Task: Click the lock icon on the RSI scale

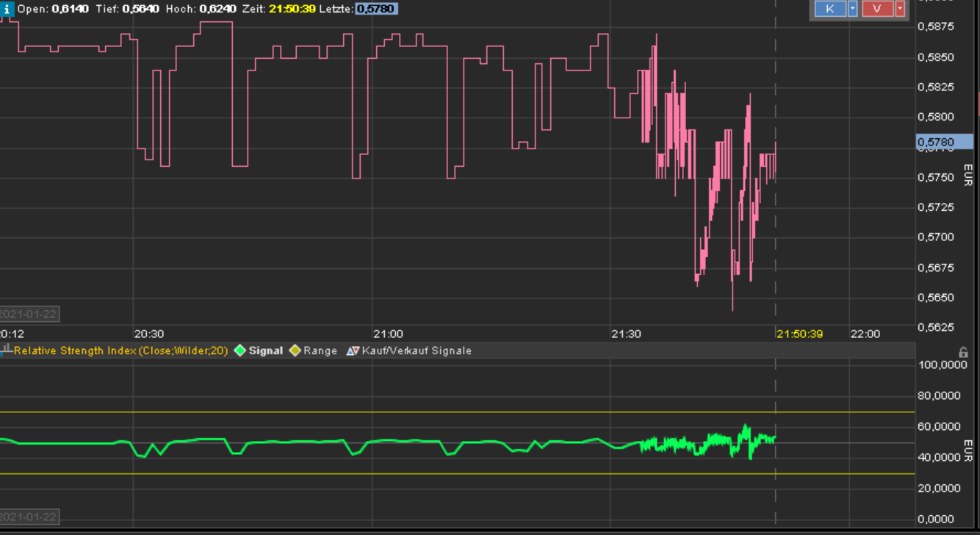Action: [964, 353]
